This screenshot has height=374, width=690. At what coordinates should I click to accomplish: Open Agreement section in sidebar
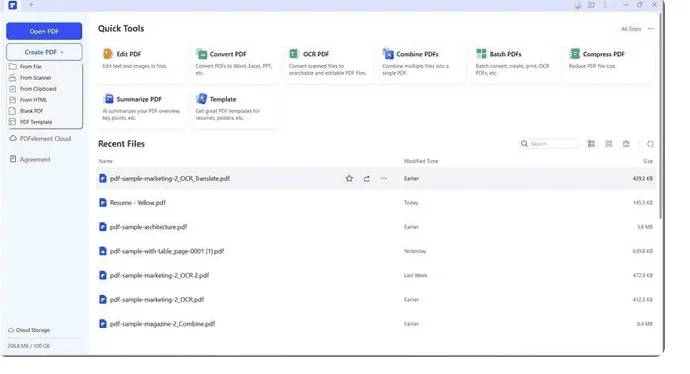(x=30, y=159)
